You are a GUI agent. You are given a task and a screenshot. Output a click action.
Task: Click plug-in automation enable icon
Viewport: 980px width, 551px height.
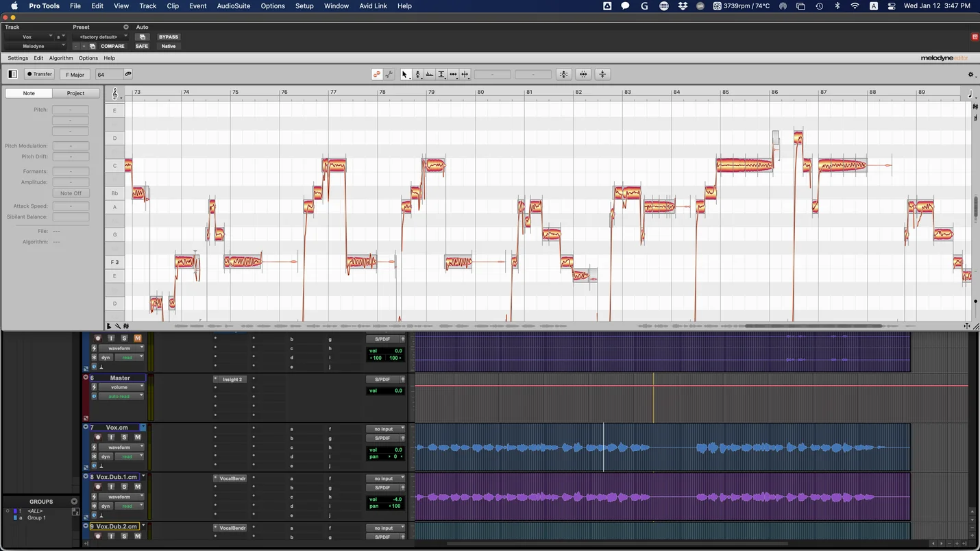[142, 37]
